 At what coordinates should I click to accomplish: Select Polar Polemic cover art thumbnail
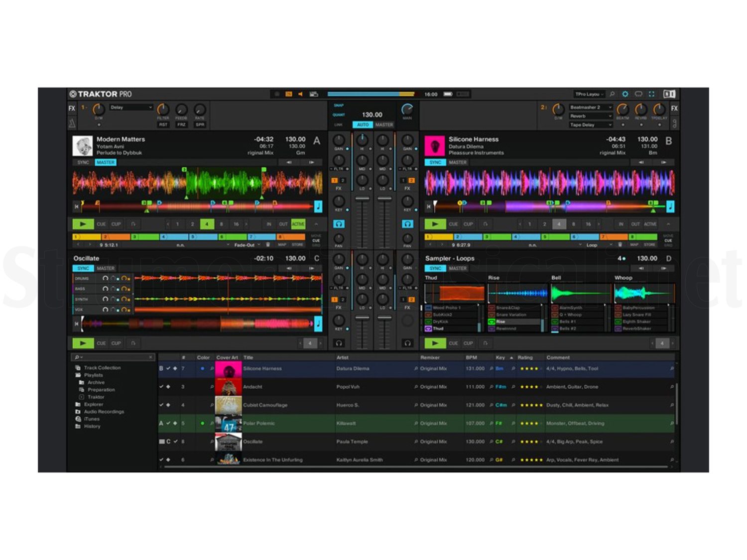tap(228, 424)
